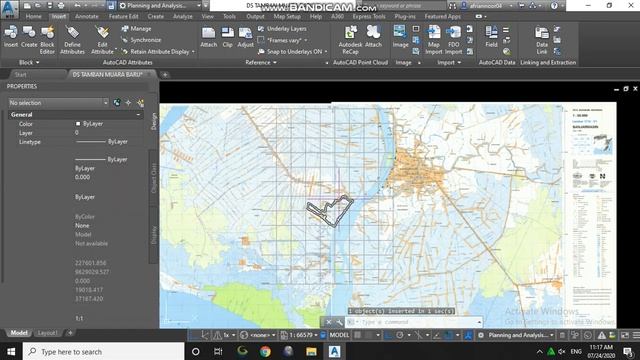This screenshot has width=640, height=360.
Task: Click the Quick Select icon in Properties
Action: click(140, 103)
